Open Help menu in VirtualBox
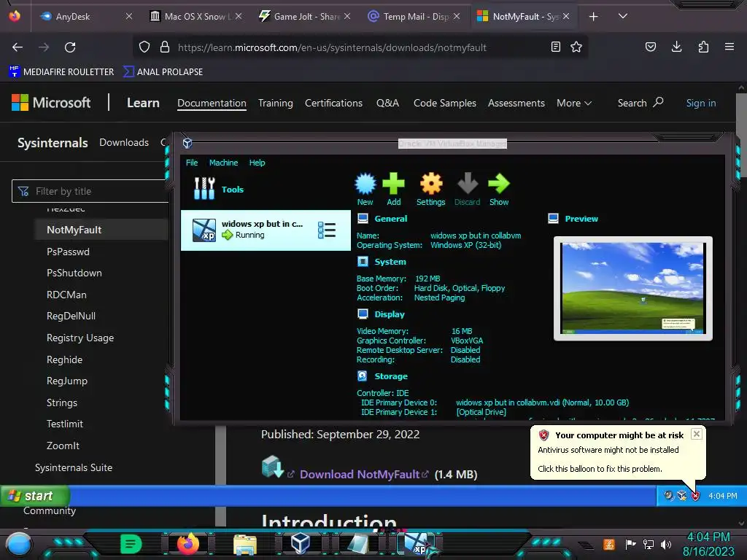The width and height of the screenshot is (747, 560). point(257,163)
